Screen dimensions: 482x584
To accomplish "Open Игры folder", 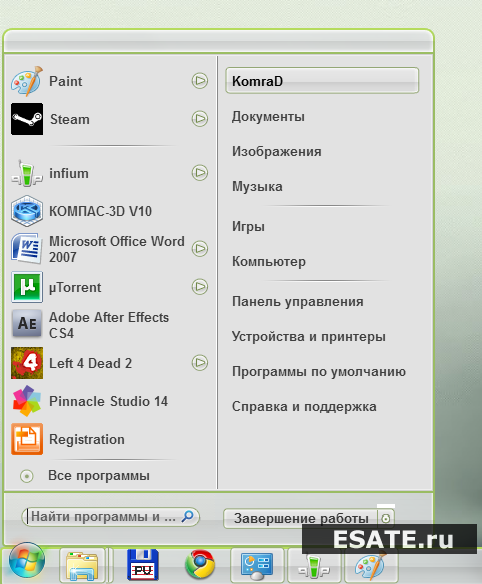I will pos(248,226).
